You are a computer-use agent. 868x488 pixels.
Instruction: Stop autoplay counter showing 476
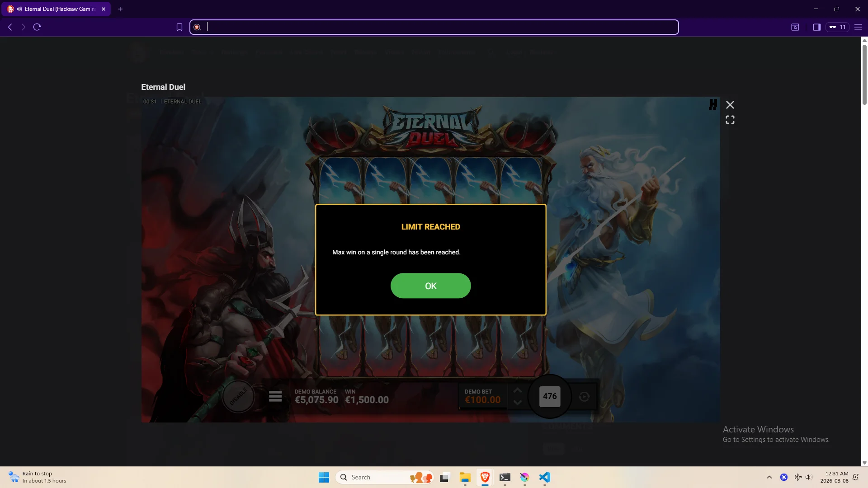(550, 396)
